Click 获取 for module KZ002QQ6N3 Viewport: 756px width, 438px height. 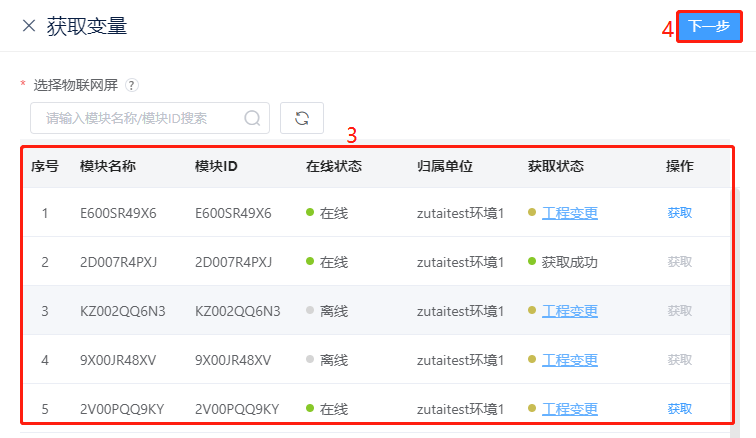pos(679,311)
